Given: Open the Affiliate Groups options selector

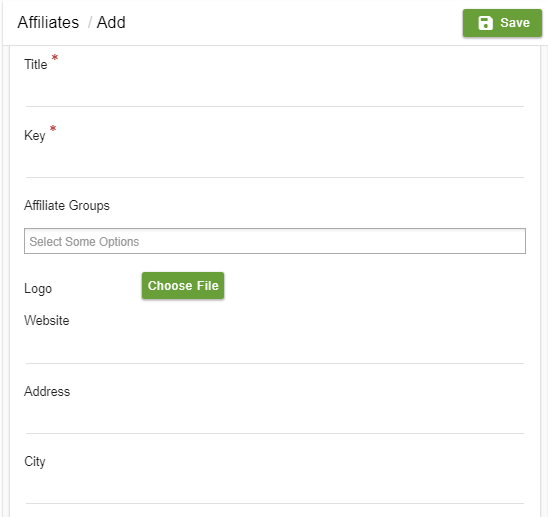Looking at the screenshot, I should pyautogui.click(x=275, y=241).
